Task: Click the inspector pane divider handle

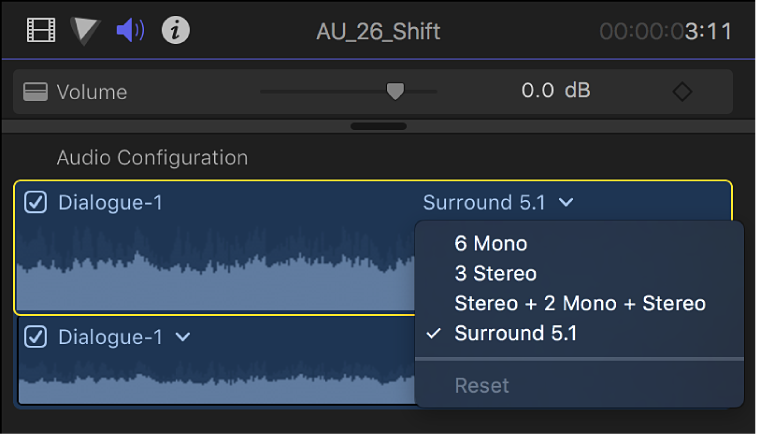Action: [378, 127]
